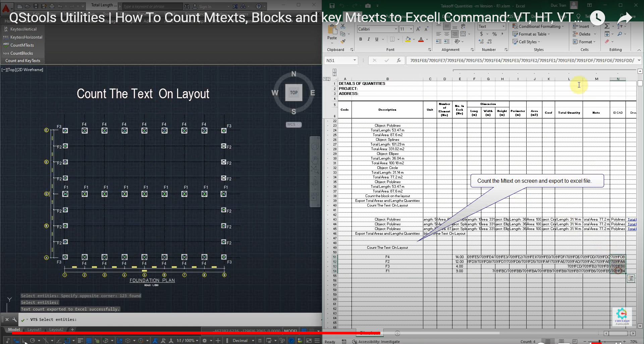Toggle Underline formatting in Excel
Viewport: 644px width, 344px height.
point(377,39)
